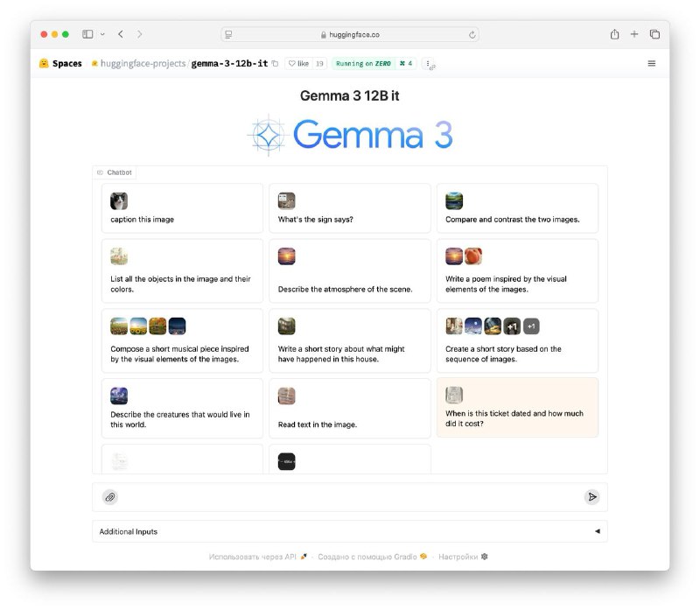Click the black thumbnail in bottom example card
The image size is (700, 610).
pyautogui.click(x=287, y=462)
